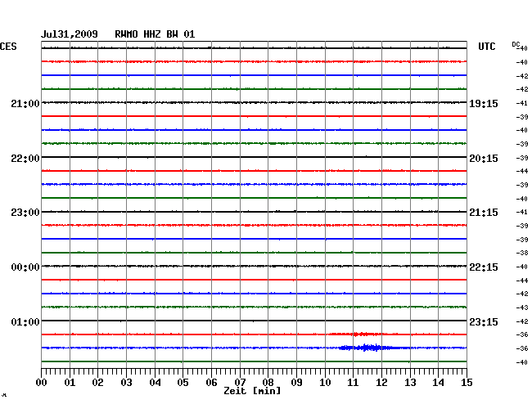The width and height of the screenshot is (532, 404).
Task: Click the network code BW in title
Action: pyautogui.click(x=172, y=34)
